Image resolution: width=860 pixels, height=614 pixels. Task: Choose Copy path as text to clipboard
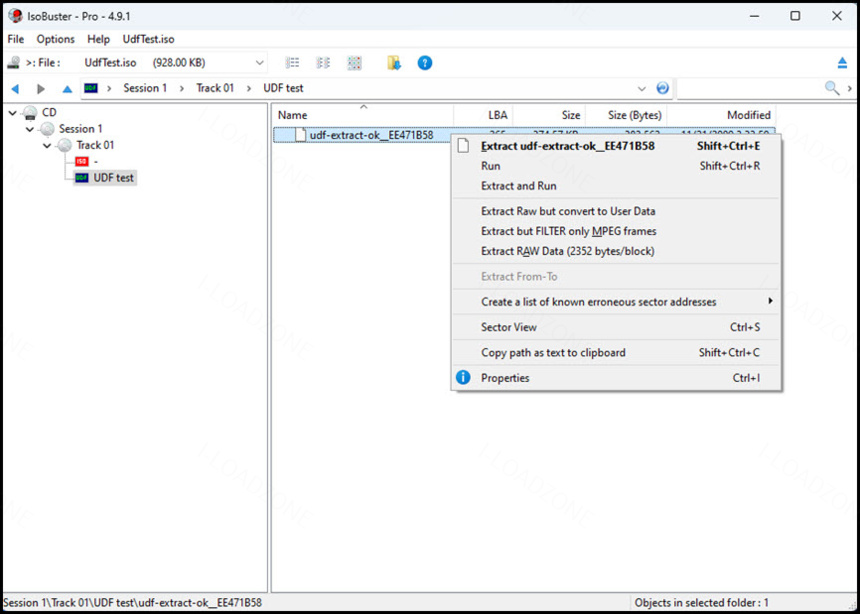point(616,352)
